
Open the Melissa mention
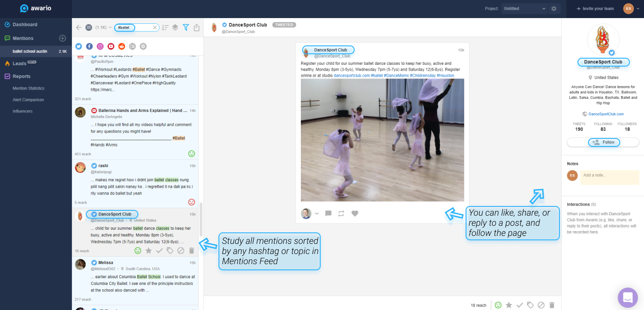(135, 280)
